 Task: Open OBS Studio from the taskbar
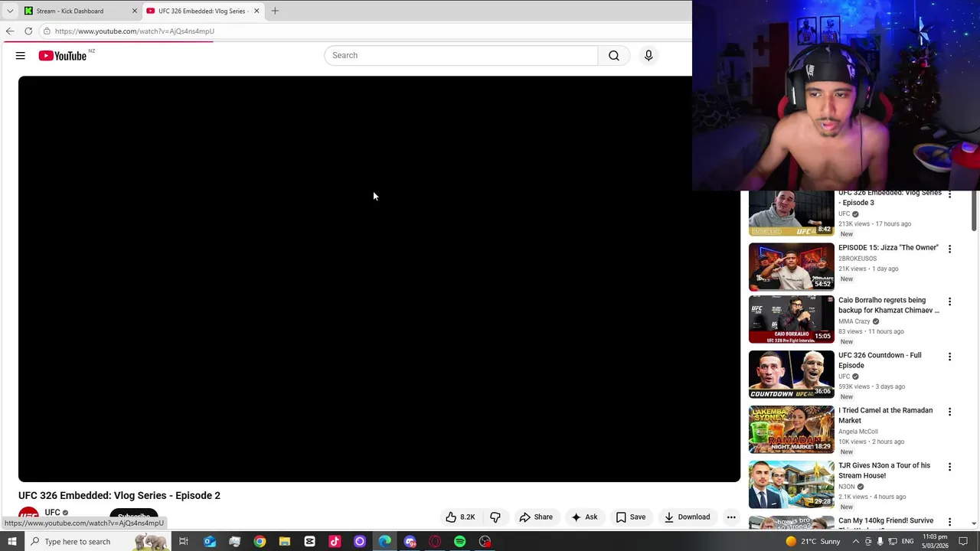pos(485,542)
